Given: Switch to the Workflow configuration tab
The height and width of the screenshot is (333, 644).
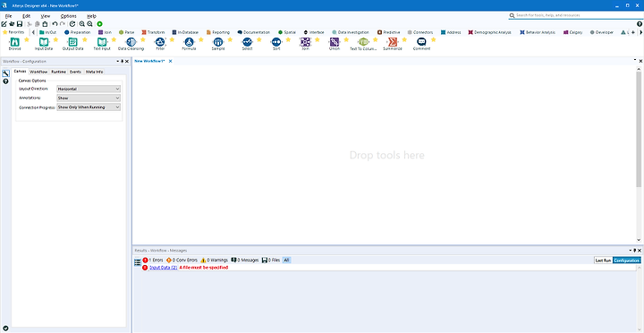Looking at the screenshot, I should [38, 72].
